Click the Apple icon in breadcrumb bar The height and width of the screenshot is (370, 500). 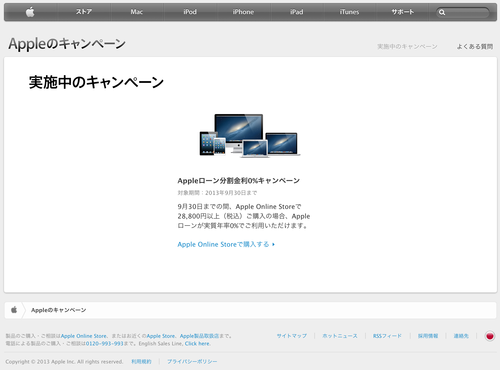tap(14, 310)
